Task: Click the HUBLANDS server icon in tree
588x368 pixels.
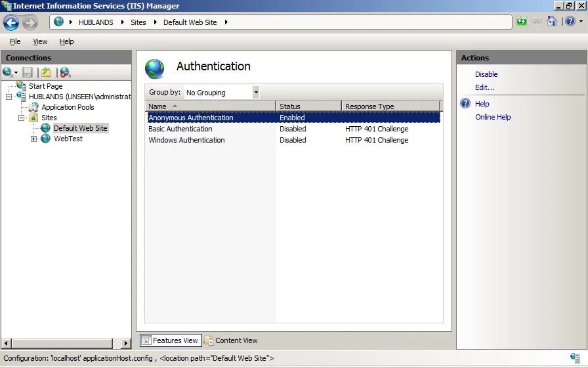Action: 21,96
